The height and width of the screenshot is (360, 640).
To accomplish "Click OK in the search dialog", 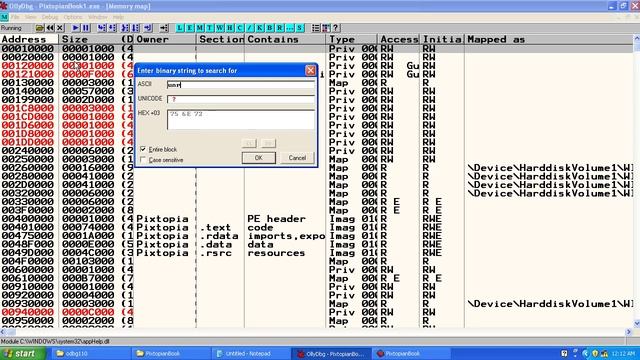I will click(258, 158).
